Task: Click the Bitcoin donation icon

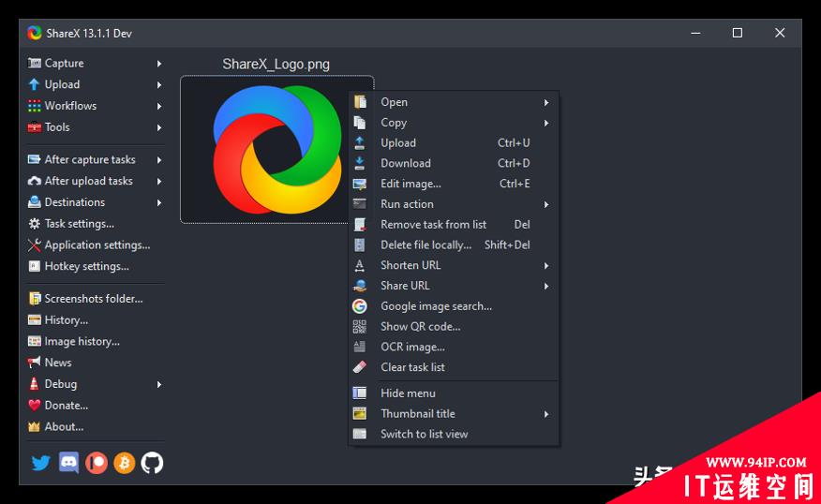Action: tap(124, 463)
